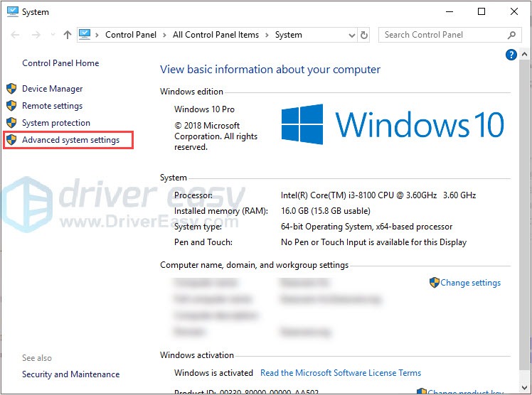This screenshot has height=395, width=532.
Task: Click 'Pen and Touch:' label
Action: coord(203,242)
